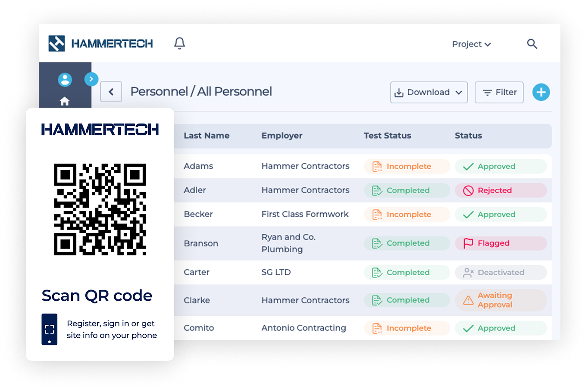This screenshot has height=392, width=588.
Task: Expand the sidebar with the arrow chevron
Action: [x=91, y=79]
